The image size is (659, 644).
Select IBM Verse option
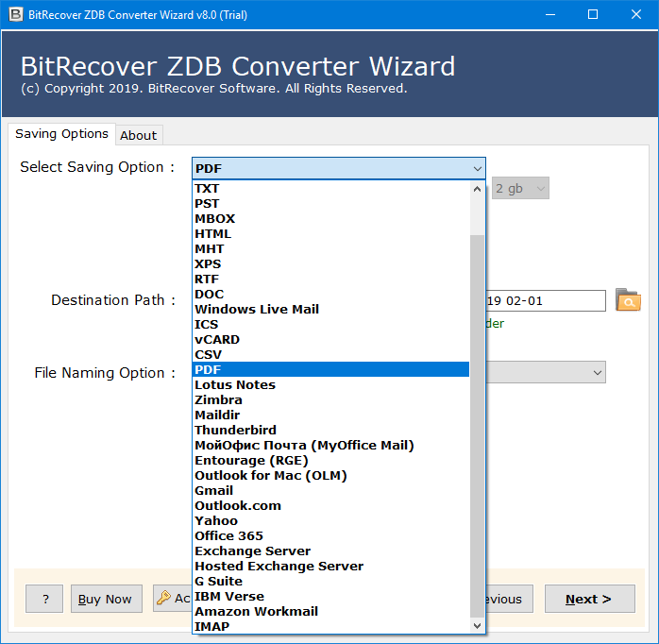click(330, 597)
